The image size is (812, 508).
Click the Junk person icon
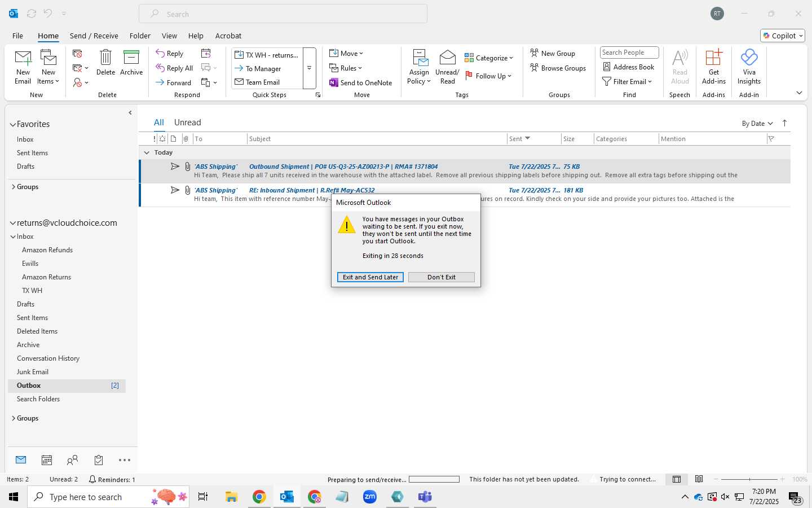tap(78, 82)
